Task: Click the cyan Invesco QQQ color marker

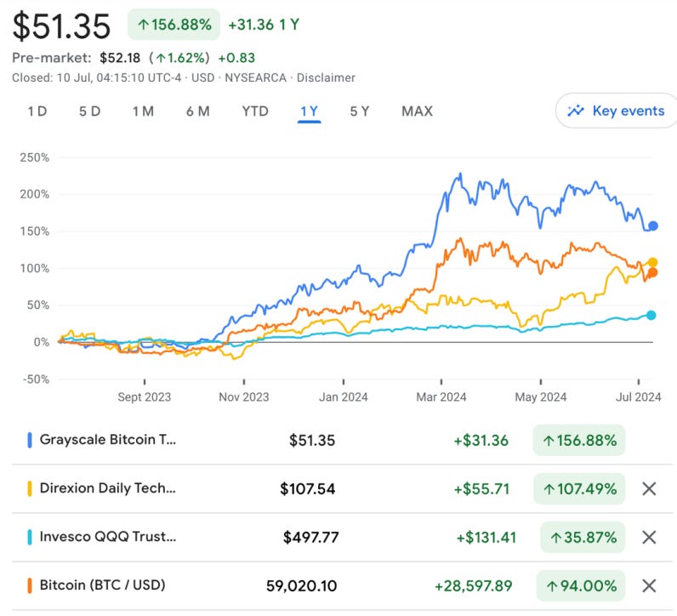Action: tap(30, 537)
